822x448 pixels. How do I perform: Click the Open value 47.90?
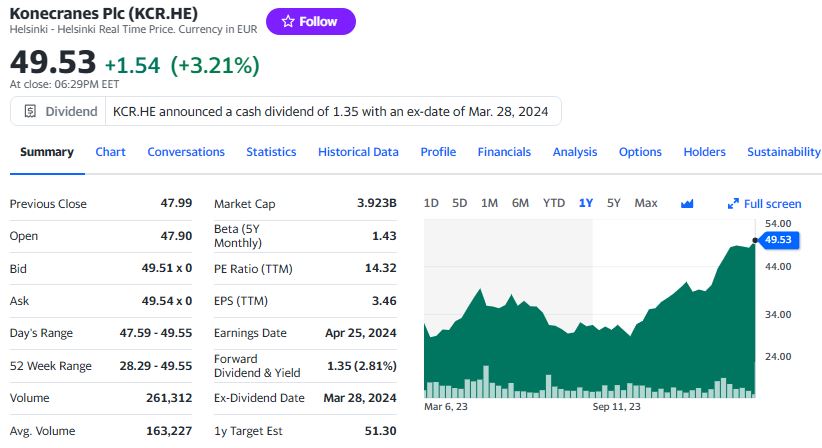pyautogui.click(x=176, y=236)
